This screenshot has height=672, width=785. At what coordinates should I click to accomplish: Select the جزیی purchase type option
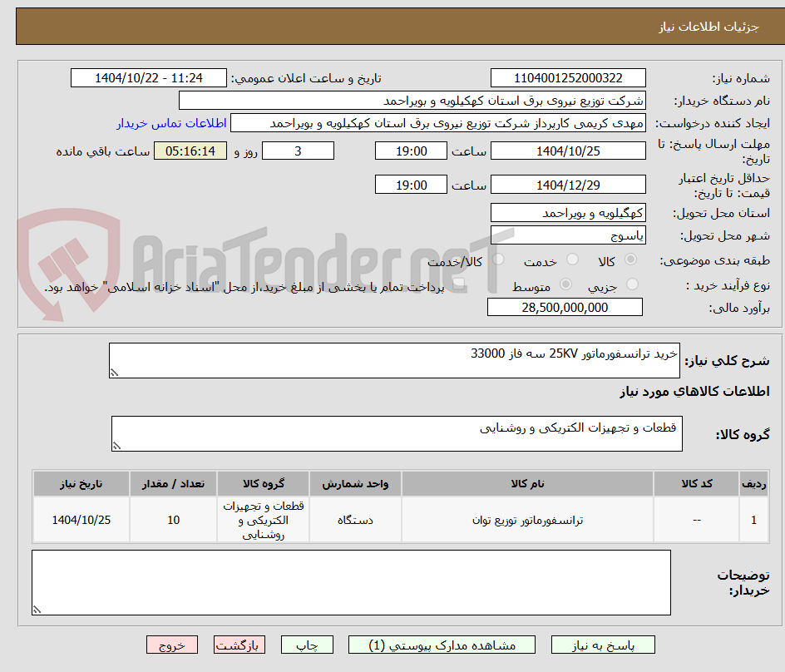tap(634, 284)
